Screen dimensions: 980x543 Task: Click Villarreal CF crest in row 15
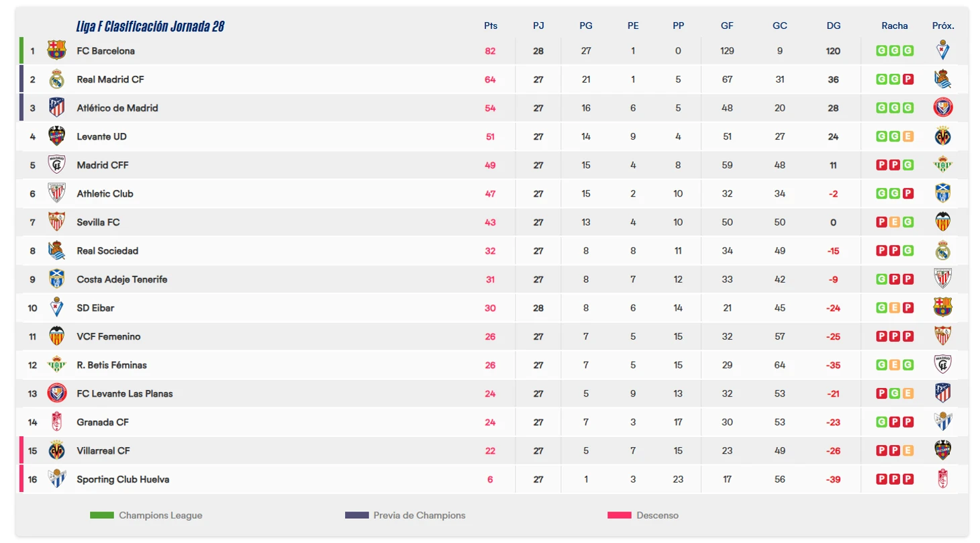point(56,450)
